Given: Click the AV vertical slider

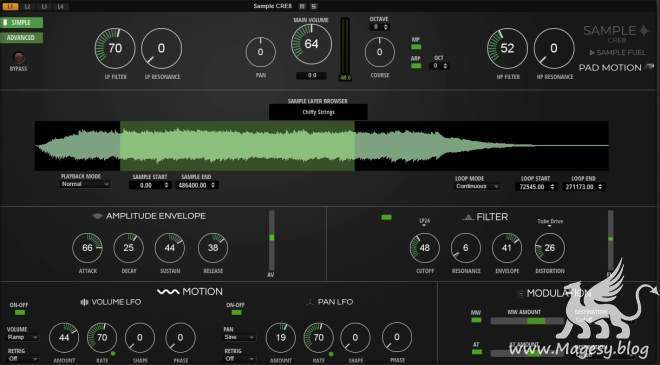Looking at the screenshot, I should [271, 241].
